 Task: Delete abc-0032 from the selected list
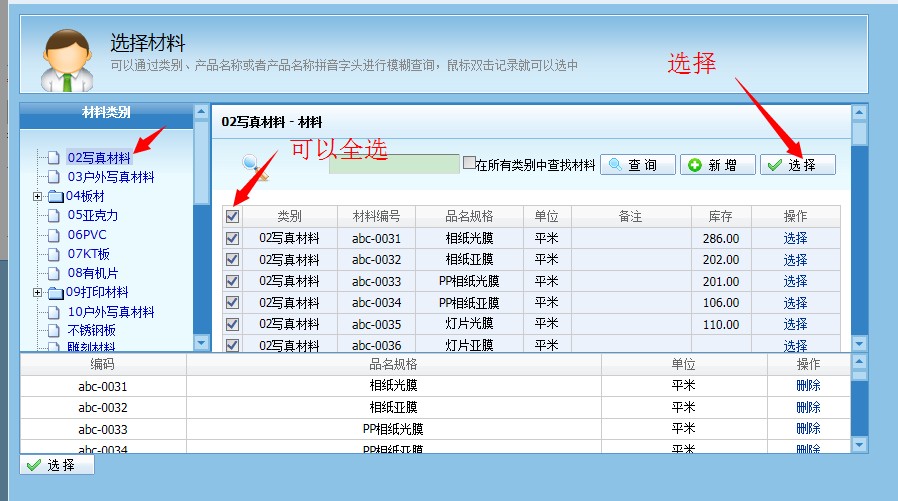click(x=808, y=408)
